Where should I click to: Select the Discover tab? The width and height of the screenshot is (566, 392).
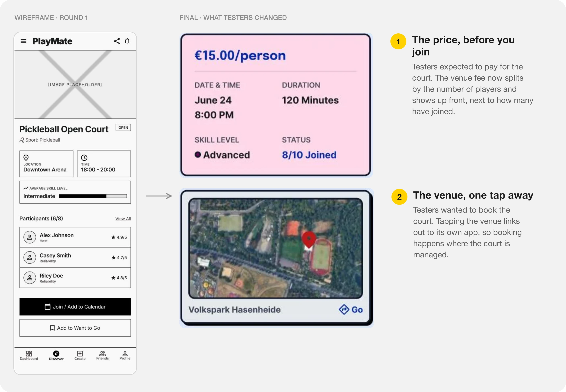(56, 355)
